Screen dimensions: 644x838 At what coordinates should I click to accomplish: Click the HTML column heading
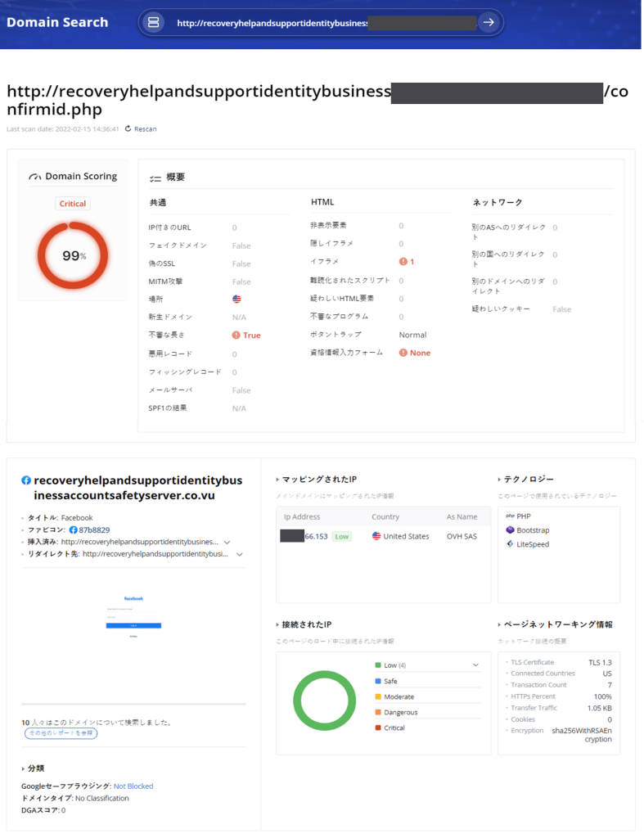pyautogui.click(x=322, y=202)
